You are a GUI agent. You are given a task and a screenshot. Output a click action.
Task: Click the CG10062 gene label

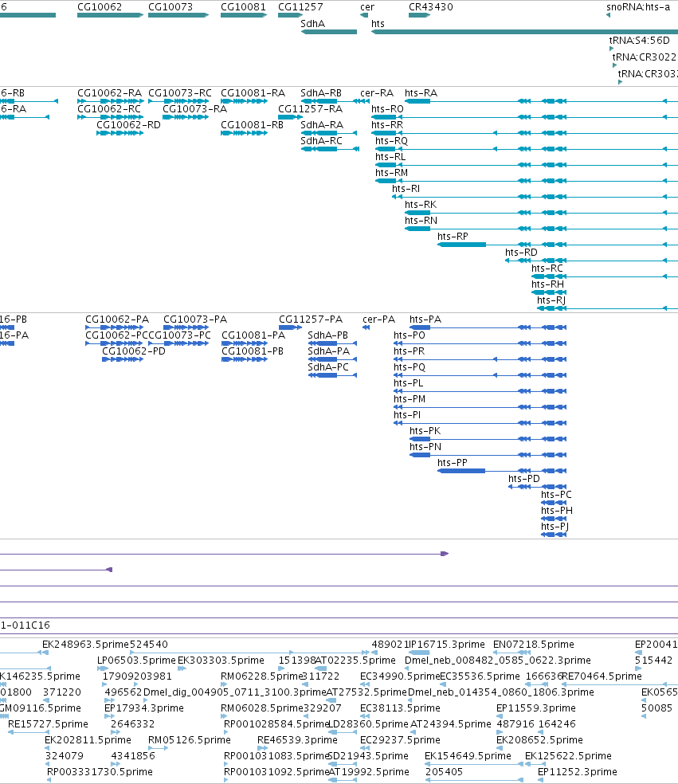click(100, 7)
